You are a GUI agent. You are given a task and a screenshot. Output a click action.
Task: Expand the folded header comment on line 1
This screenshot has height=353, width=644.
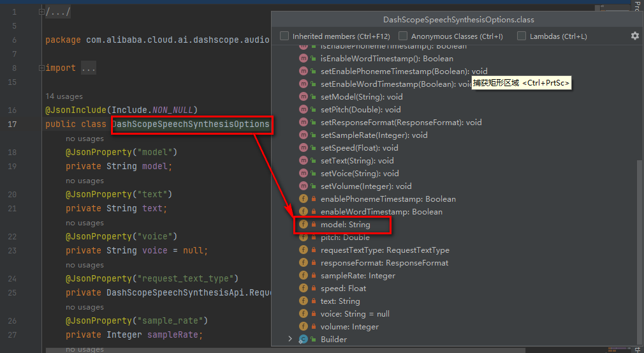[x=41, y=12]
